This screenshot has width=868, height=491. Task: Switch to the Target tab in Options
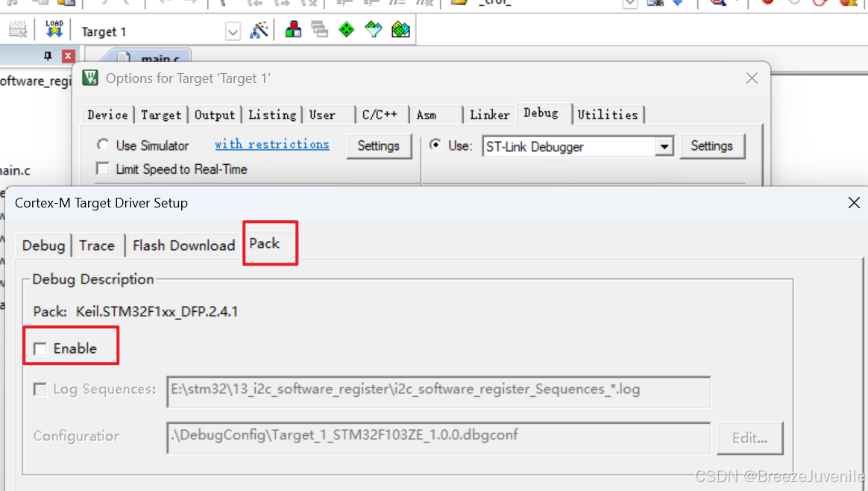pos(161,115)
